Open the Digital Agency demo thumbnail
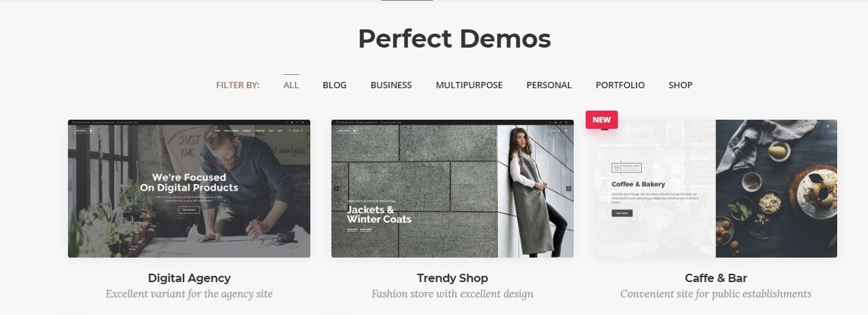The width and height of the screenshot is (868, 315). (x=189, y=188)
